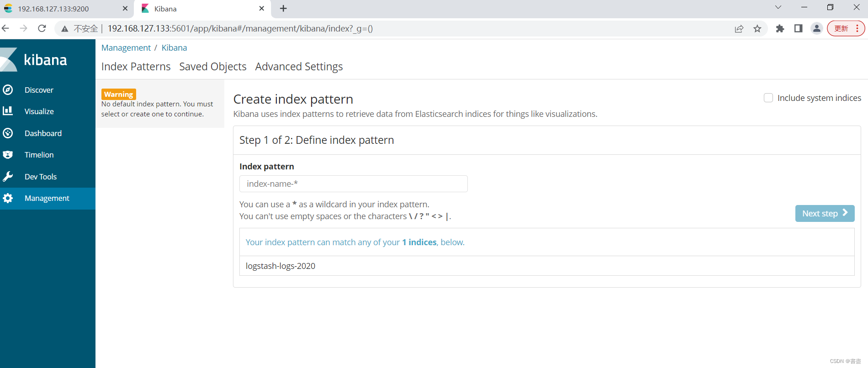868x368 pixels.
Task: Click the Warning badge label
Action: (x=118, y=94)
